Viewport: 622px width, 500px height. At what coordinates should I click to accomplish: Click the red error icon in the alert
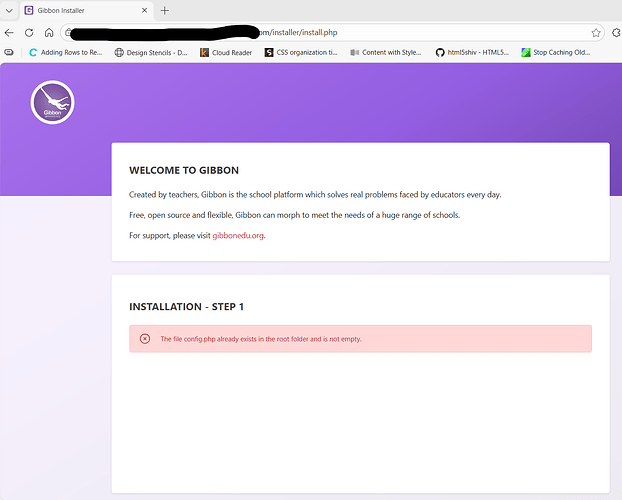pyautogui.click(x=145, y=339)
